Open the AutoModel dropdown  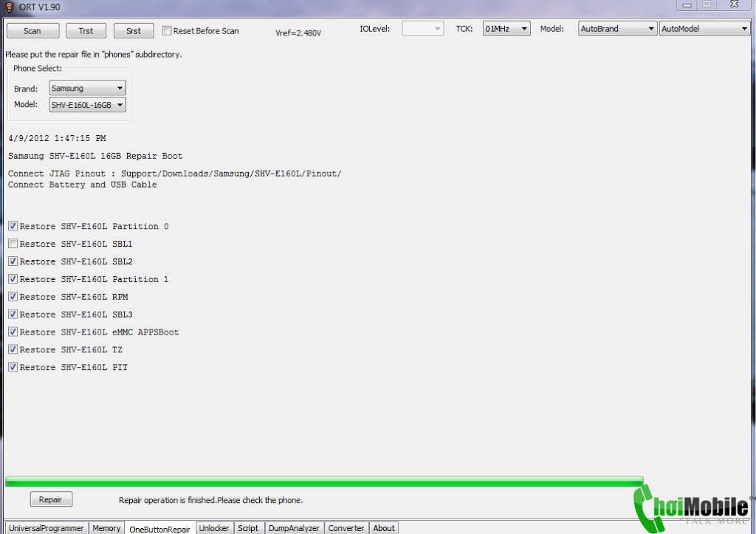click(704, 29)
